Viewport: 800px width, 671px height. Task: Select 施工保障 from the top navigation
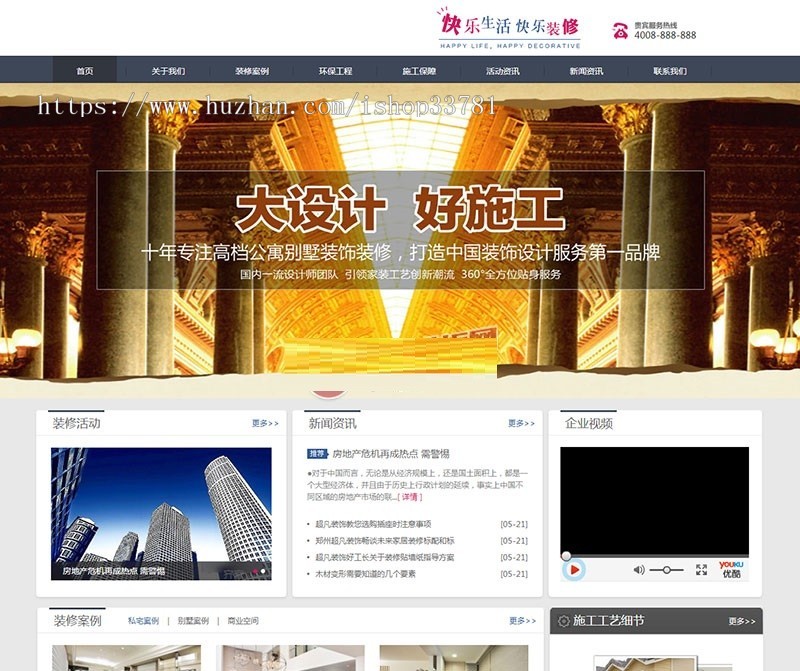point(420,70)
